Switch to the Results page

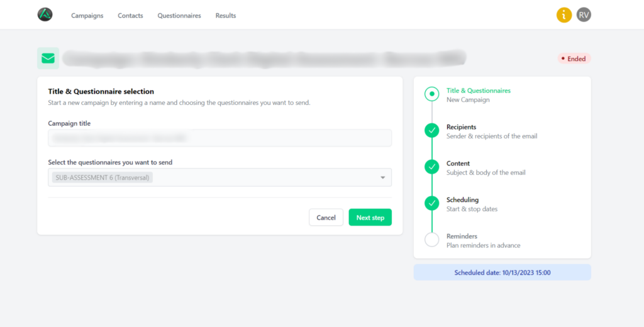(226, 16)
